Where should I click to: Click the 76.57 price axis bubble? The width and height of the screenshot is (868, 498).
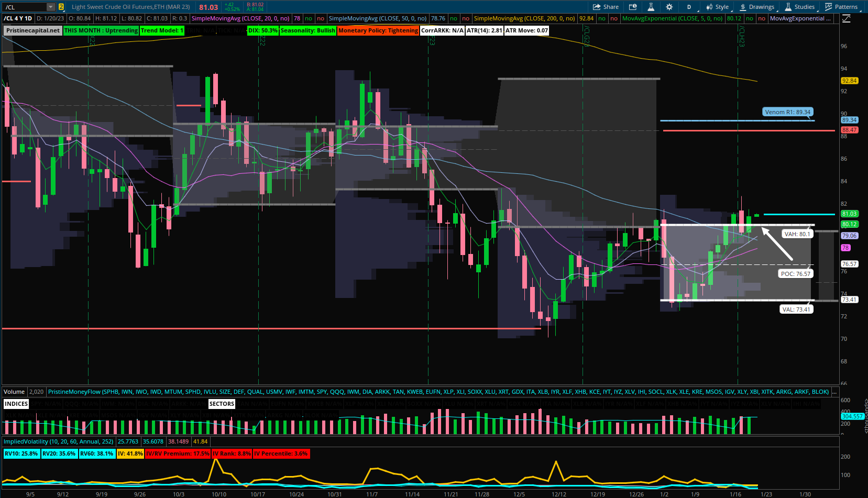[849, 264]
